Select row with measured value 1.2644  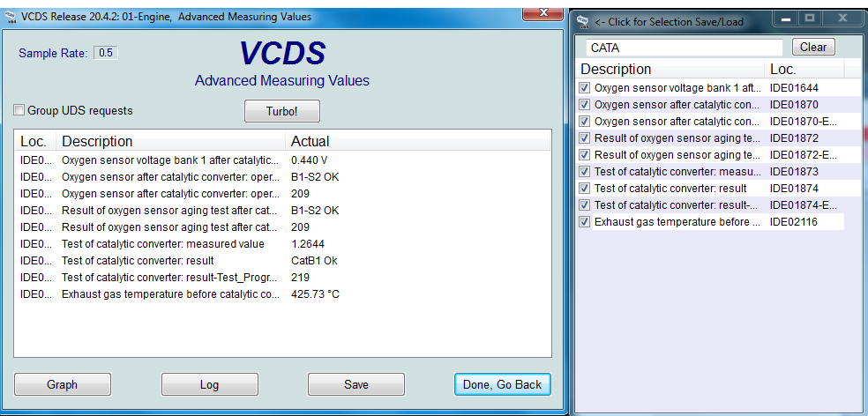(x=282, y=244)
